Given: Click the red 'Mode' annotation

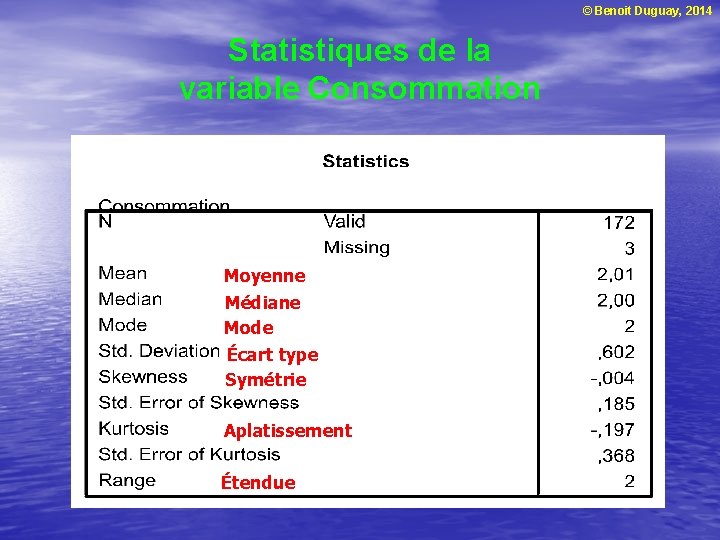Looking at the screenshot, I should tap(248, 328).
